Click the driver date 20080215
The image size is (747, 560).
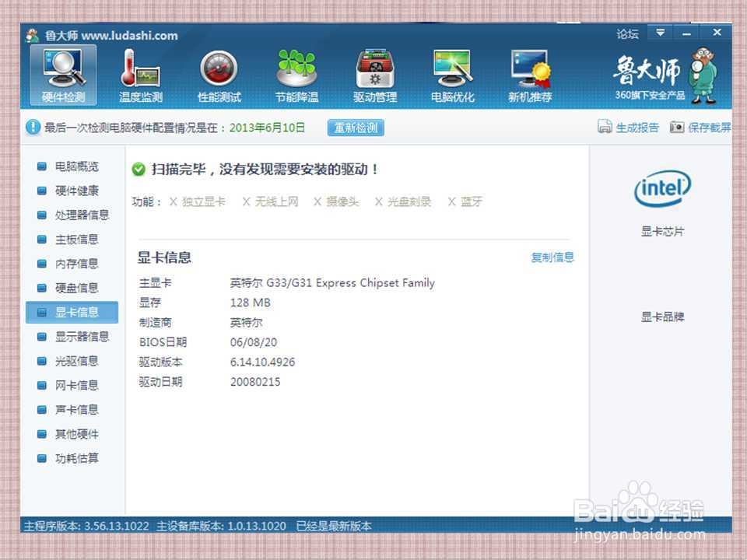(255, 382)
